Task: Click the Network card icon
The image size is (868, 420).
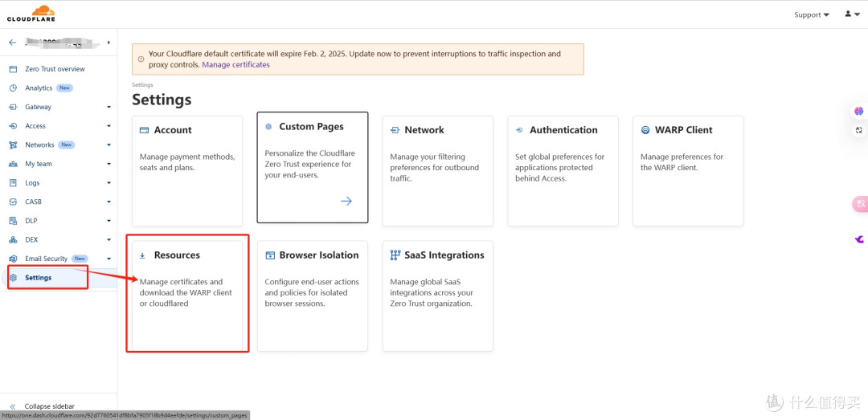Action: [x=395, y=130]
